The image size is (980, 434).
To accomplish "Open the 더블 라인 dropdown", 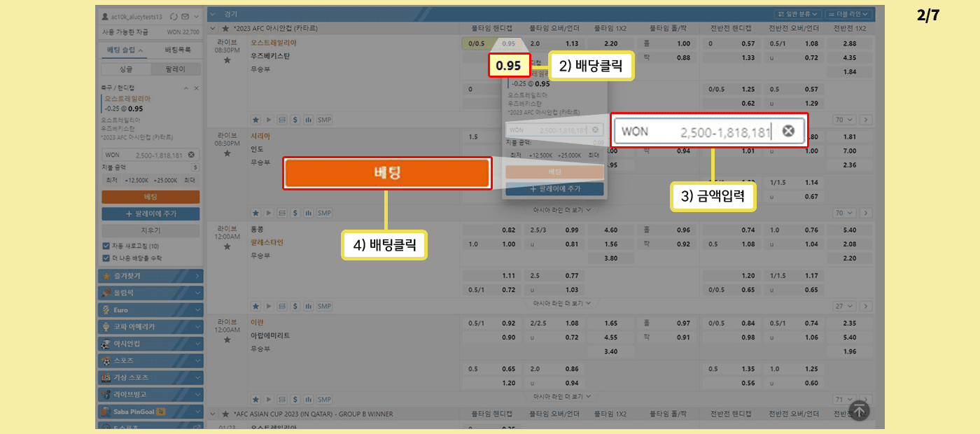I will pyautogui.click(x=848, y=14).
